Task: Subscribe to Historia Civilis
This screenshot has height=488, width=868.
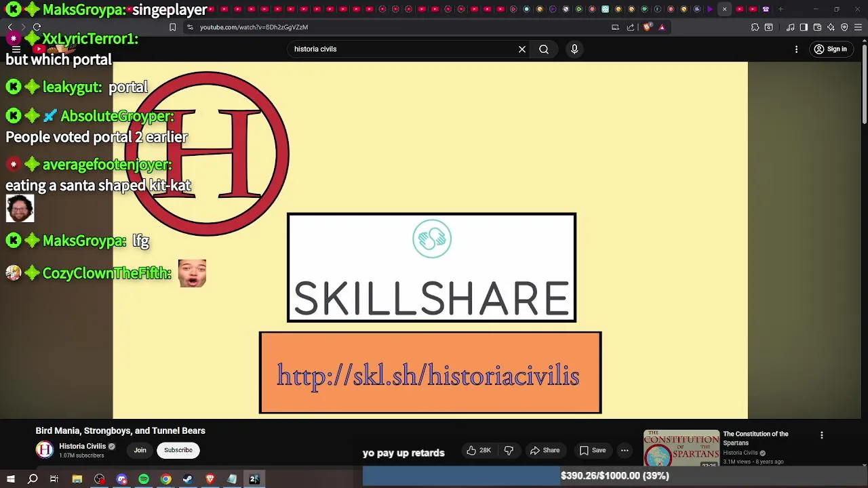Action: pyautogui.click(x=178, y=450)
